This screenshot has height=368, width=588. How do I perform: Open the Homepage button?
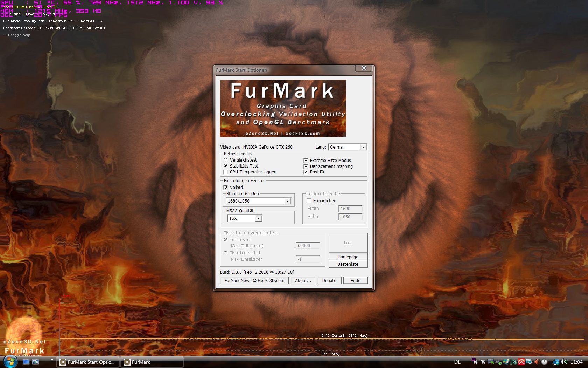click(348, 257)
